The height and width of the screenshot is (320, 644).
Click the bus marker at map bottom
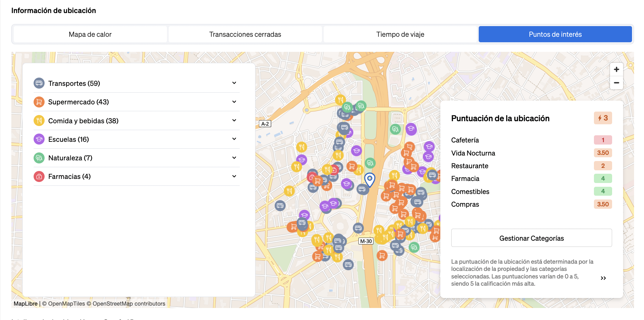[x=348, y=264]
